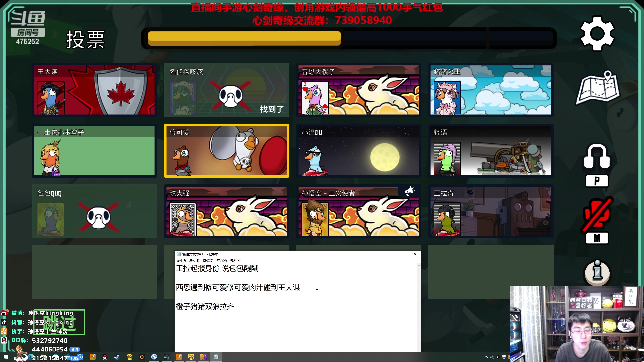The image size is (644, 362).
Task: Click the monitor display tray icon
Action: point(504,357)
